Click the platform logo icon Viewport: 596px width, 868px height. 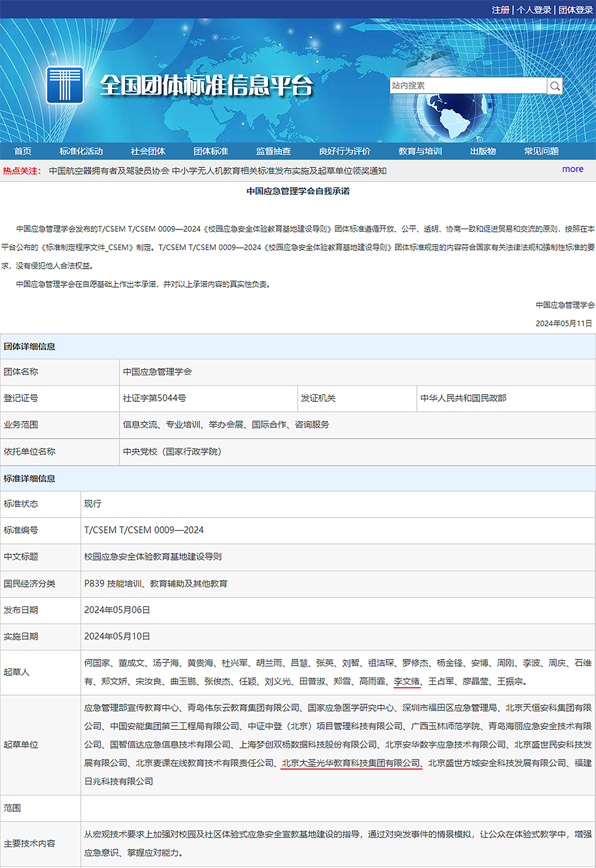coord(65,85)
